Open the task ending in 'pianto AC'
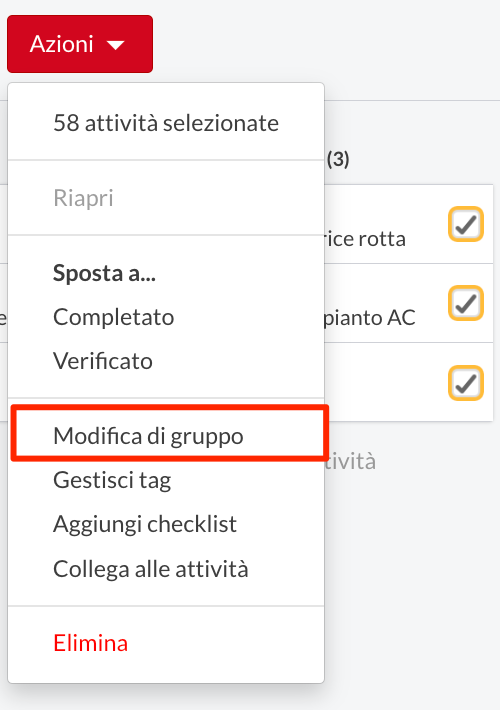The width and height of the screenshot is (500, 710). pyautogui.click(x=370, y=317)
